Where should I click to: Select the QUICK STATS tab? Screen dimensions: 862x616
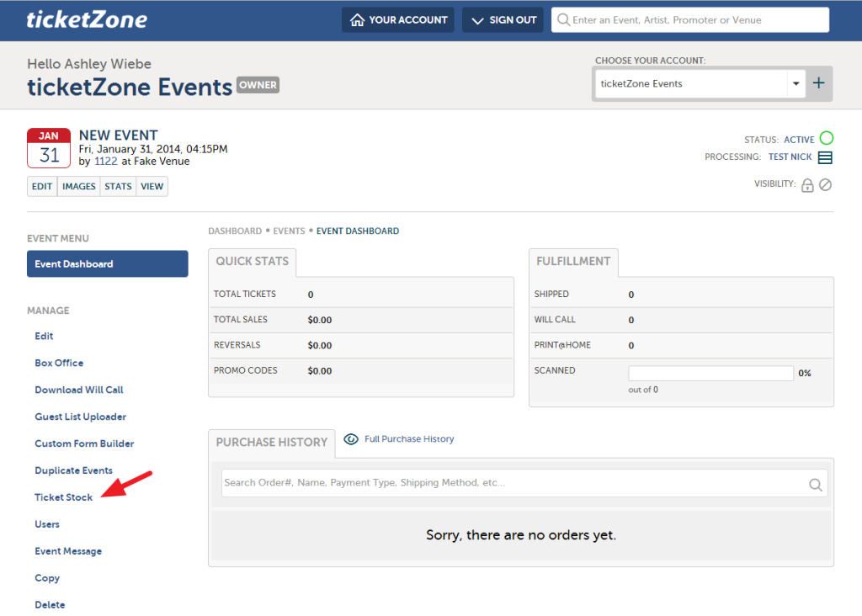coord(252,262)
